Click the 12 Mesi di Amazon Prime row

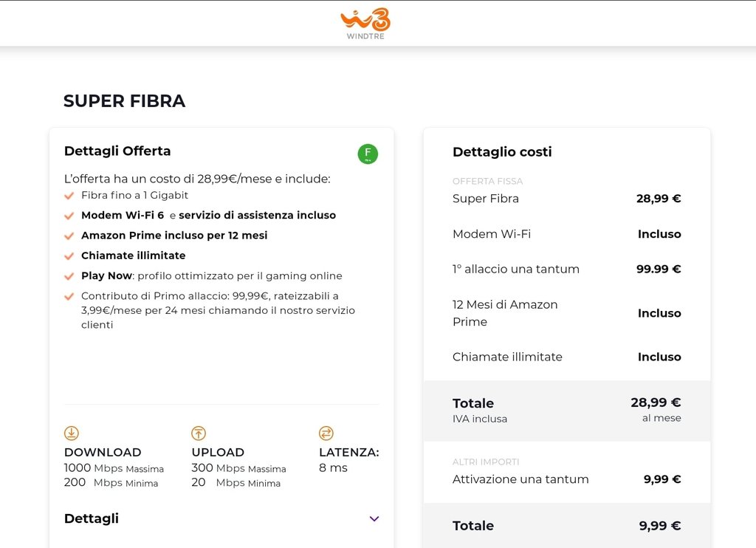pos(505,313)
